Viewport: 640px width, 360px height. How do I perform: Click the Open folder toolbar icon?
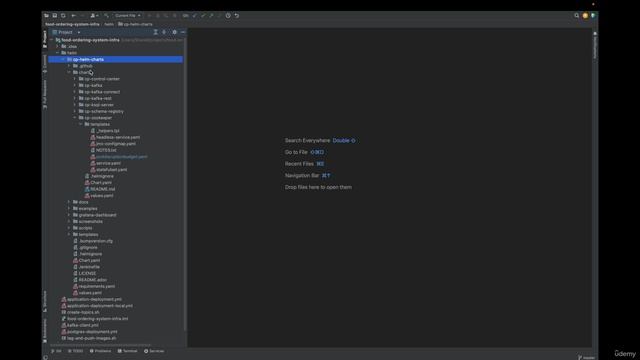tap(47, 16)
